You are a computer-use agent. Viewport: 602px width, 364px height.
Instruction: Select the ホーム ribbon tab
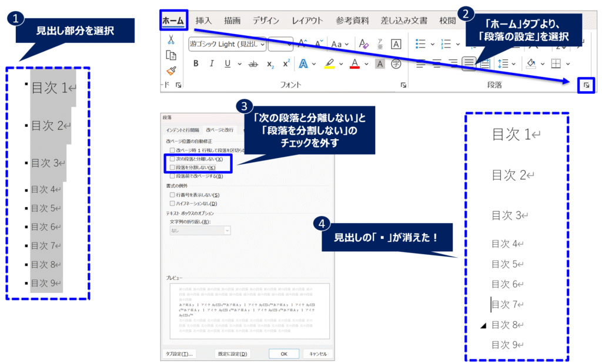(173, 21)
